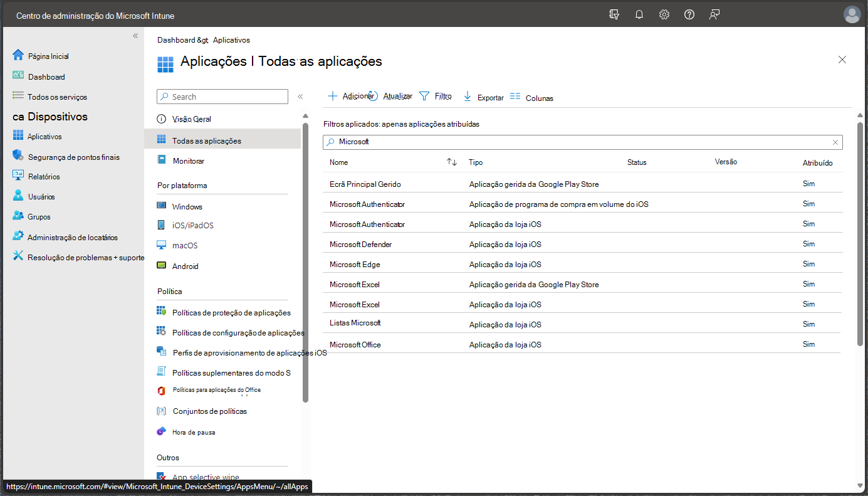The height and width of the screenshot is (496, 868).
Task: Click the Aplicativos grid icon in sidebar
Action: pyautogui.click(x=18, y=135)
